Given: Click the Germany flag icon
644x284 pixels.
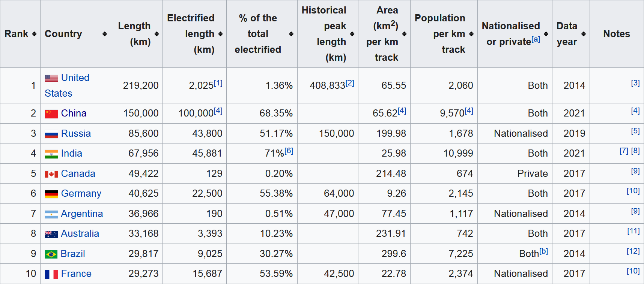Looking at the screenshot, I should pos(51,194).
